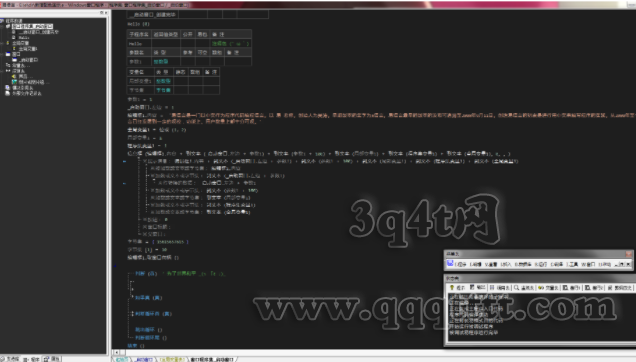Image resolution: width=636 pixels, height=362 pixels.
Task: Open the 变量表 tab in status panel
Action: click(548, 287)
